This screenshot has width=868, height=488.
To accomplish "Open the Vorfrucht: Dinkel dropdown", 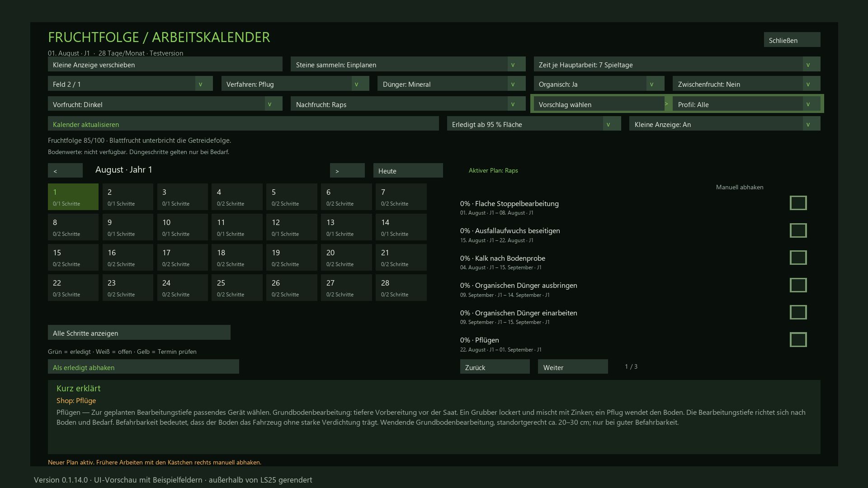I will coord(165,103).
